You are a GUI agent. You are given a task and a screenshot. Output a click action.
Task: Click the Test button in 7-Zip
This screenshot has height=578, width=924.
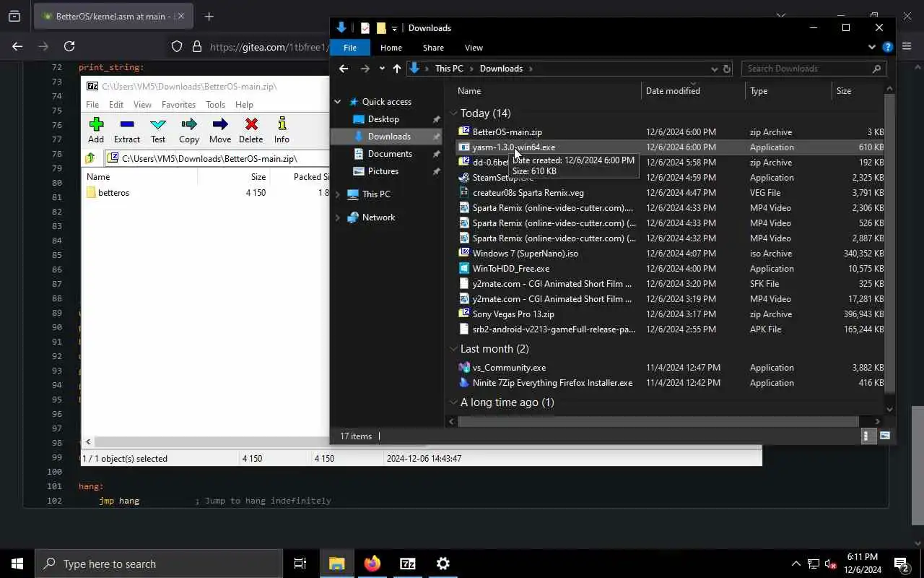tap(158, 131)
